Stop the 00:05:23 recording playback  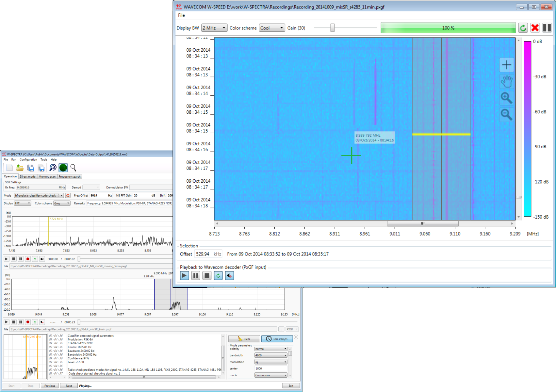pyautogui.click(x=13, y=322)
